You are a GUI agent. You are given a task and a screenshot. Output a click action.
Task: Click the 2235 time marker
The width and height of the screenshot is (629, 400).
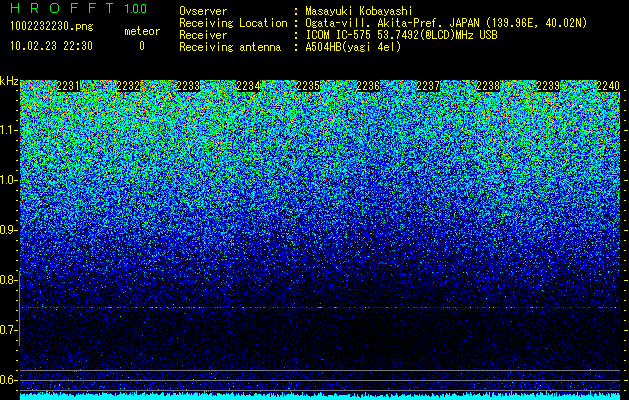(308, 86)
